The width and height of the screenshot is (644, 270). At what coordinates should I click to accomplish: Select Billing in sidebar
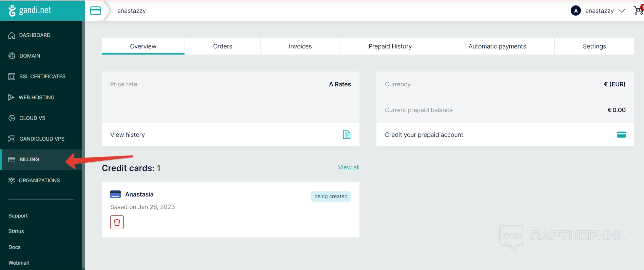(x=41, y=160)
